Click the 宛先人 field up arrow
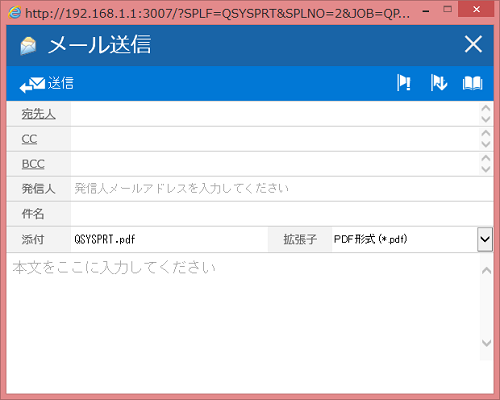The image size is (500, 400). click(486, 108)
